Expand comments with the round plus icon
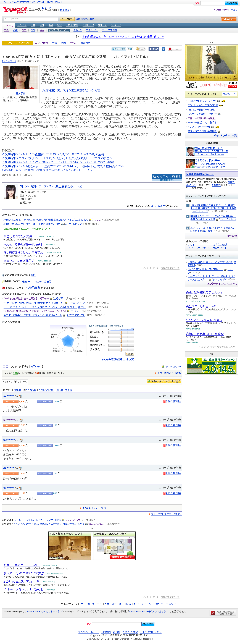Image resolution: width=240 pixels, height=644 pixels. pyautogui.click(x=4, y=366)
